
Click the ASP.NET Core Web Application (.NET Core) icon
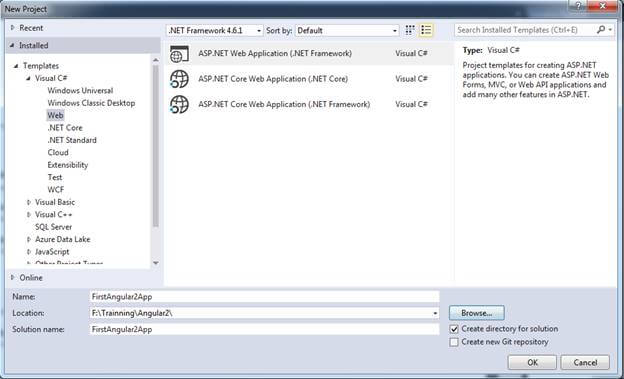(179, 79)
